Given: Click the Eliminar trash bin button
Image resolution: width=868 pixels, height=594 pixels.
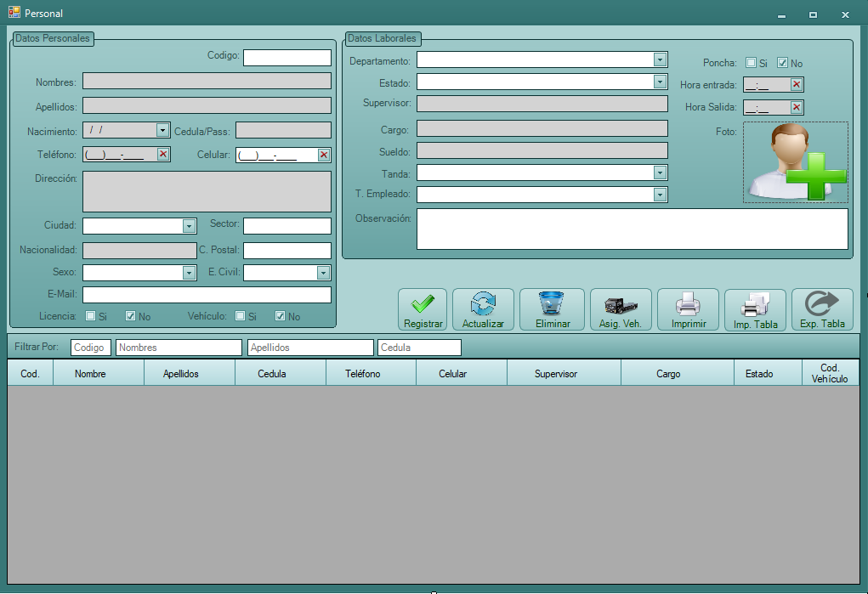Looking at the screenshot, I should (x=552, y=310).
